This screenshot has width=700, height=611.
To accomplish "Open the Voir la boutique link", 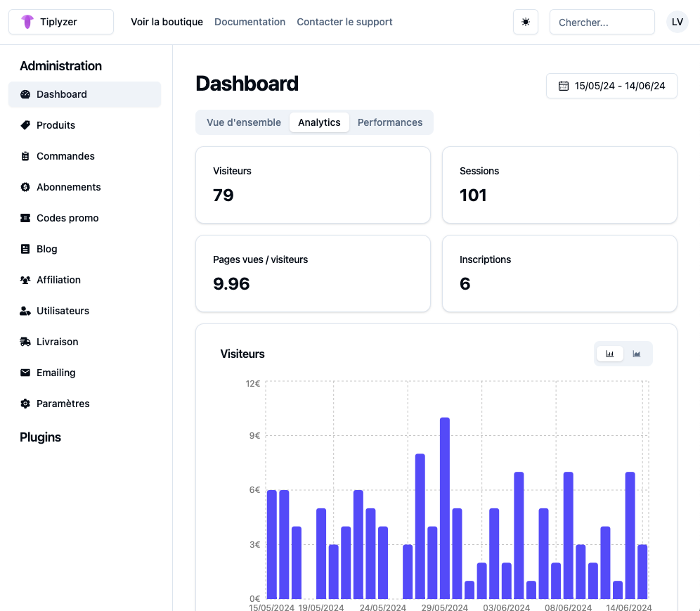I will pyautogui.click(x=167, y=22).
